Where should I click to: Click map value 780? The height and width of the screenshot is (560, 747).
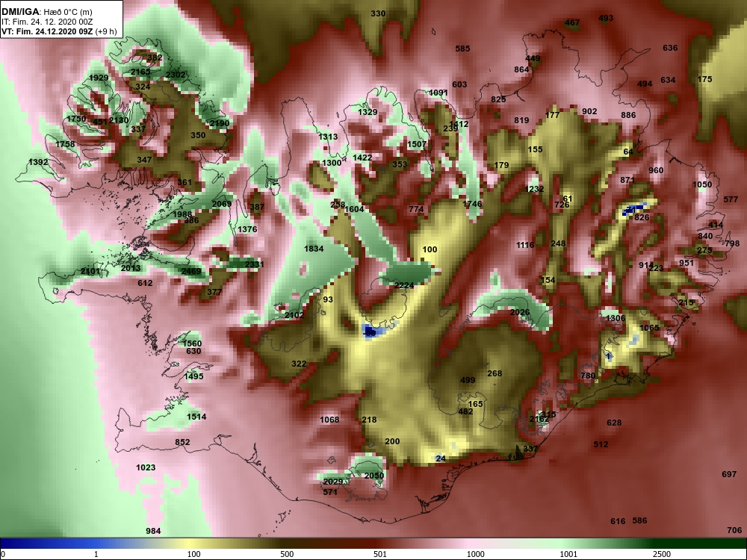588,376
